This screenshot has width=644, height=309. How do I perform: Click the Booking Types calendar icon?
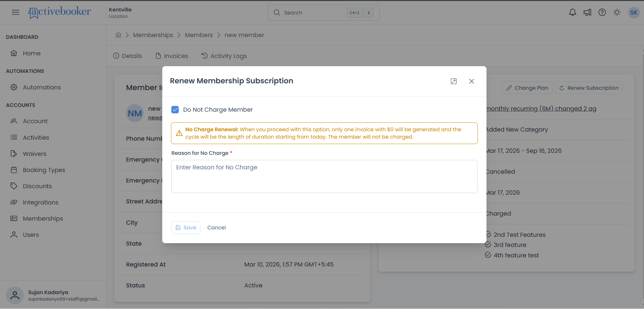[14, 170]
